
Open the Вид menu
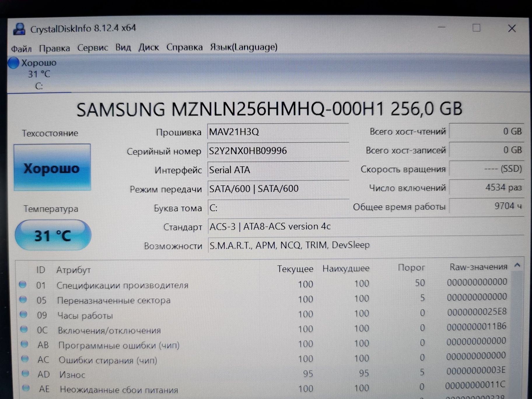pos(123,47)
